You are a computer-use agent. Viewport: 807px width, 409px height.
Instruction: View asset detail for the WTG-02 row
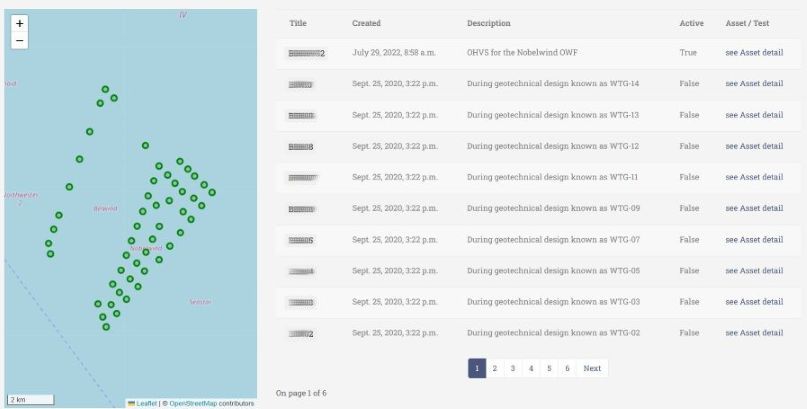754,333
